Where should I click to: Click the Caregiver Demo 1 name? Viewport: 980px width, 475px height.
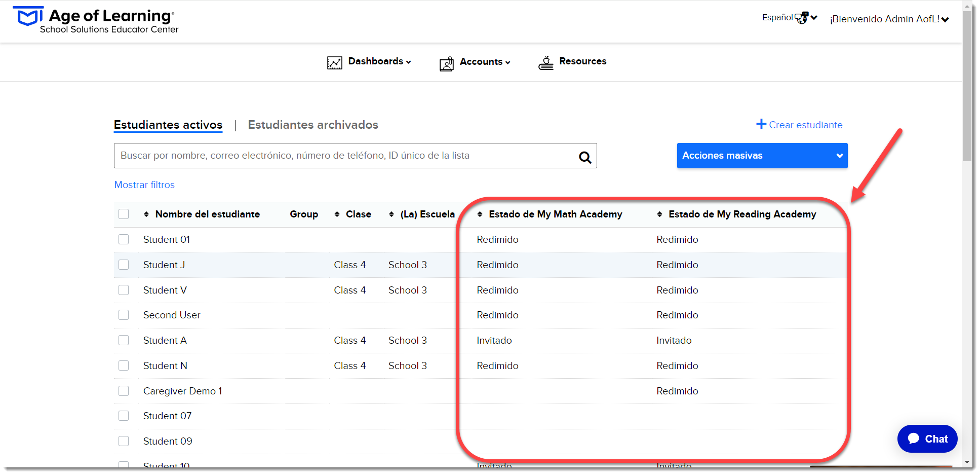pos(183,391)
